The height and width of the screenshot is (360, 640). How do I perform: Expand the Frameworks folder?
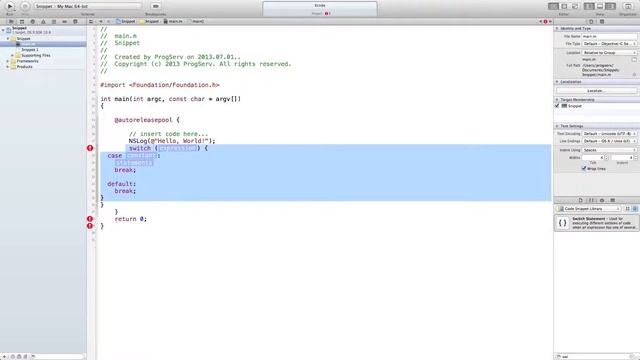pos(7,61)
